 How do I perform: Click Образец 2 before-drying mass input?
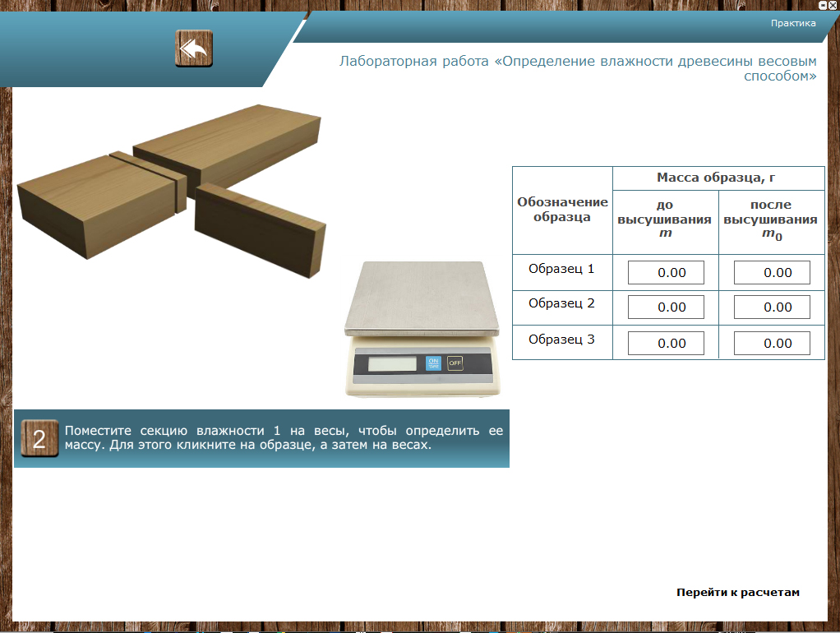point(666,307)
